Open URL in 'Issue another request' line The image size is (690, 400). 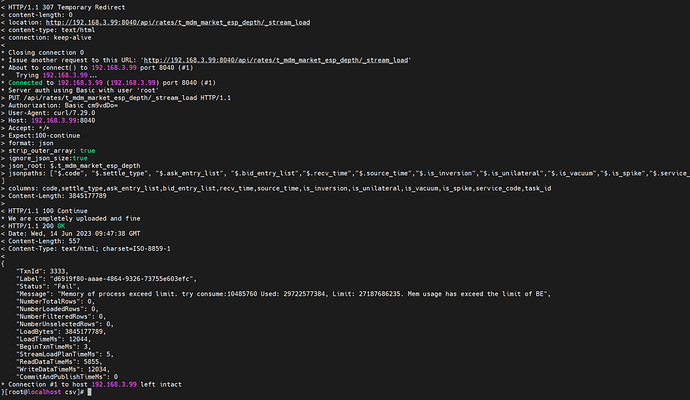[x=276, y=60]
